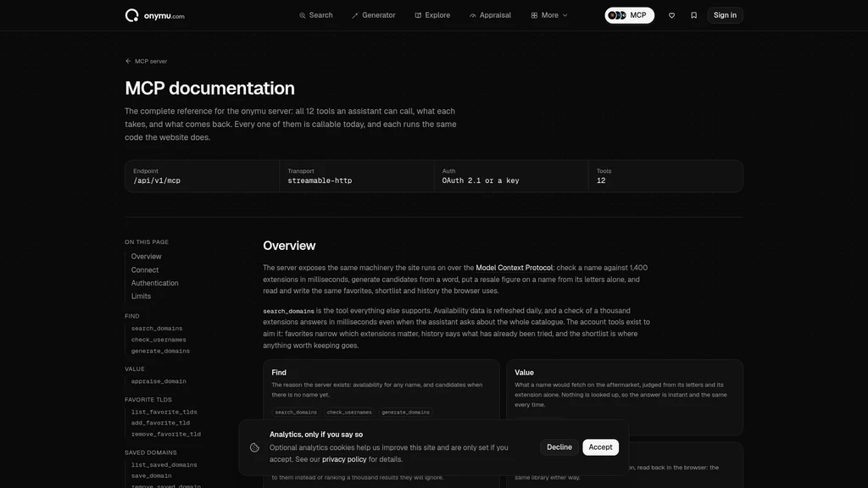Click the Tools count 12
868x488 pixels.
coord(601,181)
